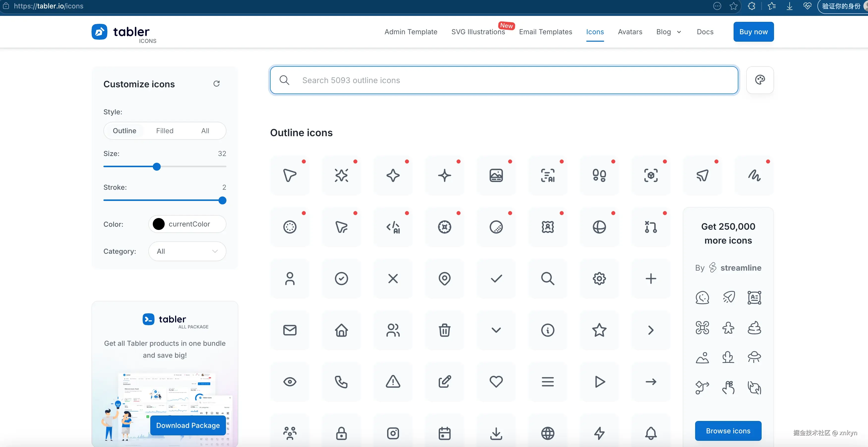Click the Browse icons button
868x447 pixels.
click(x=728, y=431)
